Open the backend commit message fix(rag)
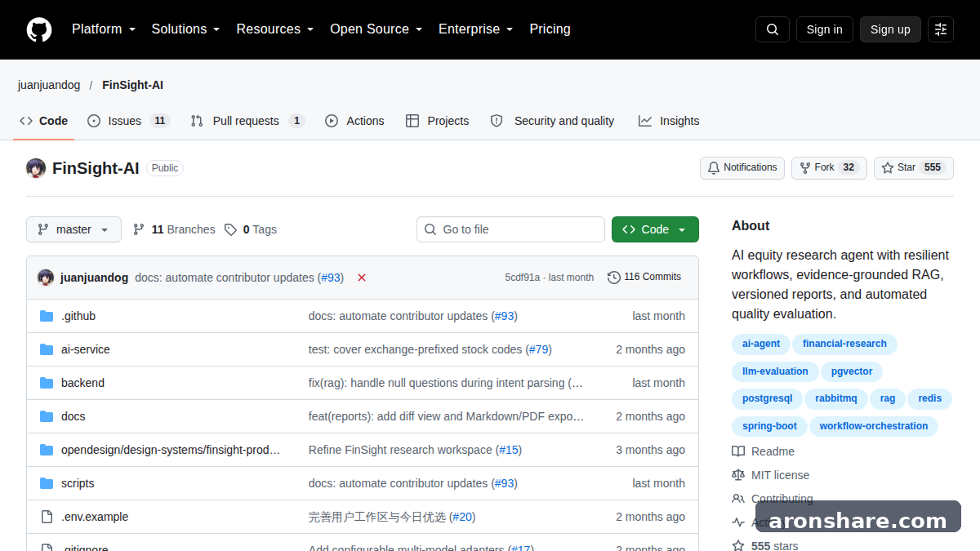Viewport: 980px width, 551px height. (446, 383)
